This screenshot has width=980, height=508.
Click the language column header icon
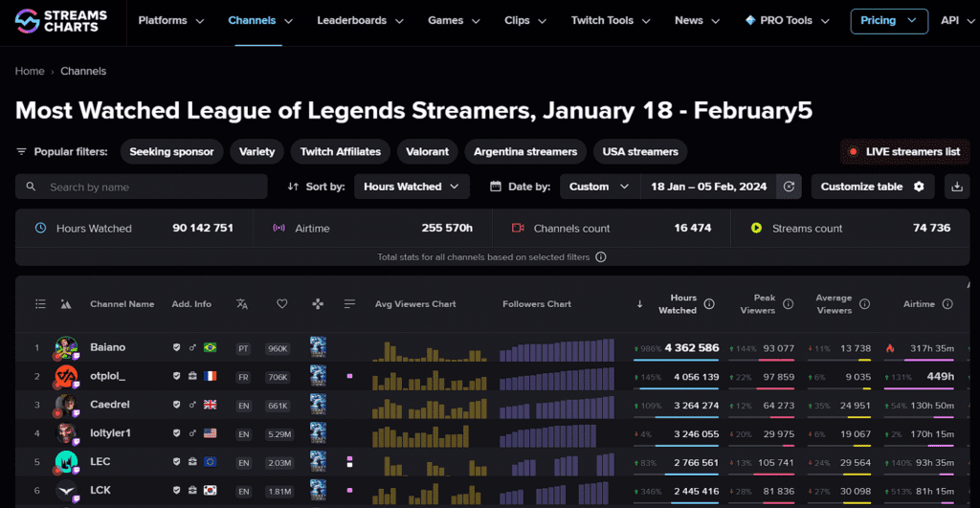coord(242,304)
